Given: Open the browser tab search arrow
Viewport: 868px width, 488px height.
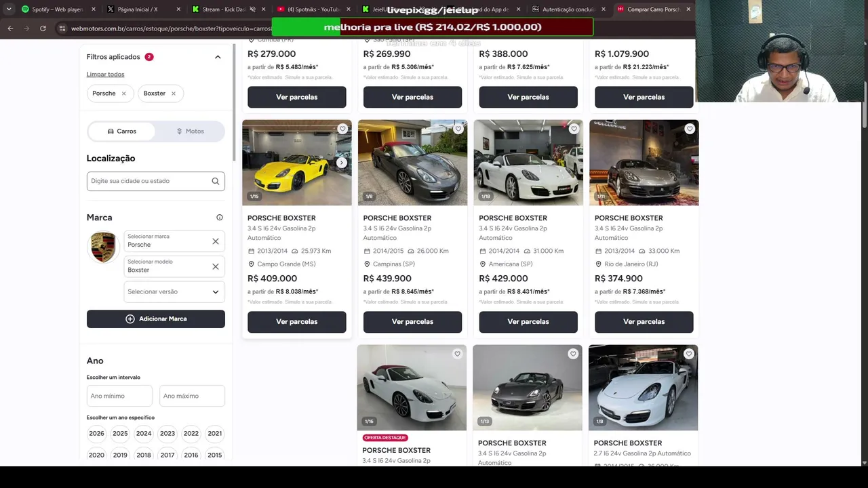Looking at the screenshot, I should tap(9, 9).
